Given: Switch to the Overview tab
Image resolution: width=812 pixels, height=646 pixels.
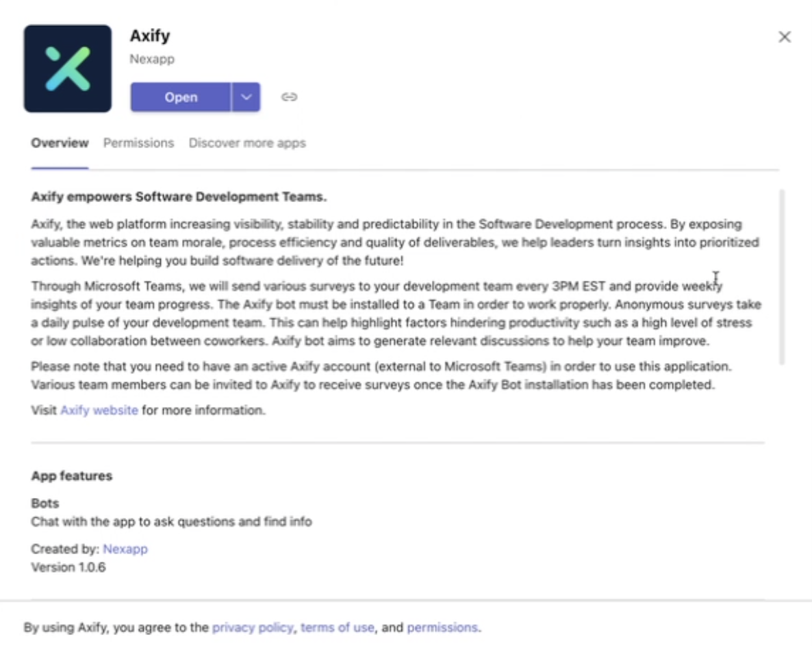Looking at the screenshot, I should [60, 143].
